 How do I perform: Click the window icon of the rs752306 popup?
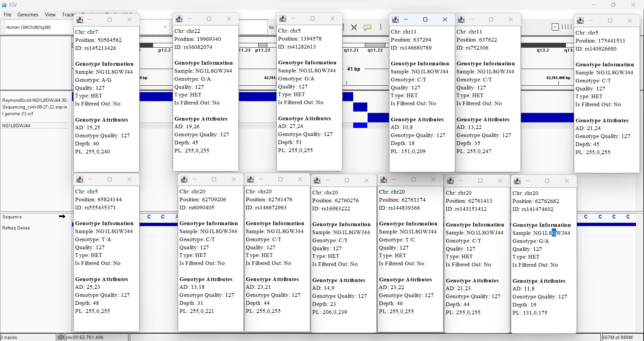[x=461, y=19]
